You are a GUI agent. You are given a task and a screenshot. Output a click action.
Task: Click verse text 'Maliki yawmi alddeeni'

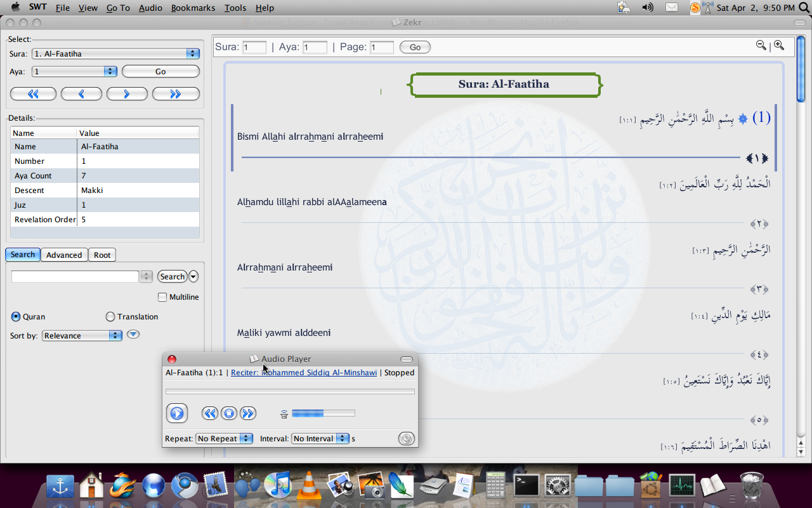284,333
